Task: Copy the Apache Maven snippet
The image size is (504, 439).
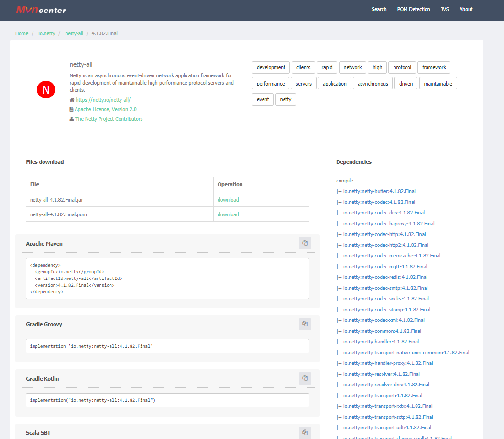Action: (305, 243)
